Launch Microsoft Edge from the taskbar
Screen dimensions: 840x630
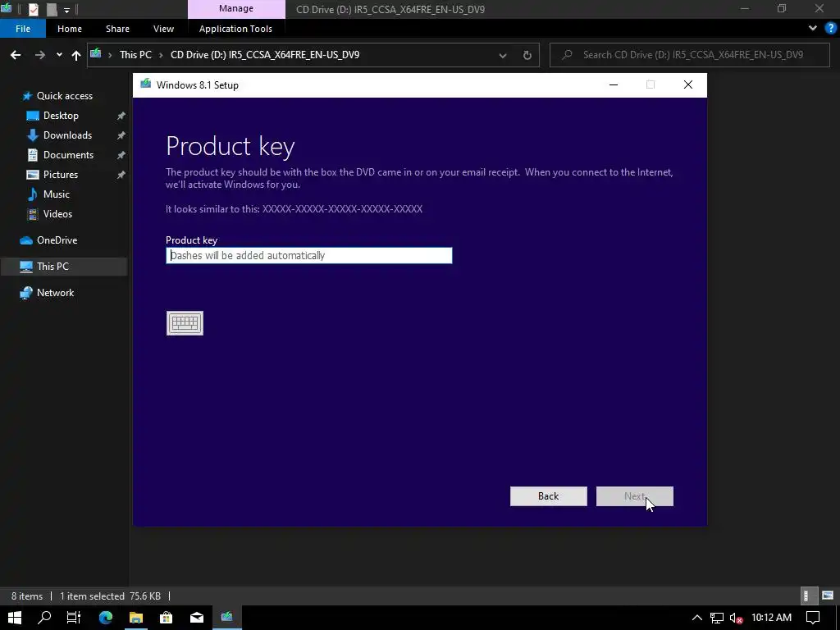tap(106, 618)
